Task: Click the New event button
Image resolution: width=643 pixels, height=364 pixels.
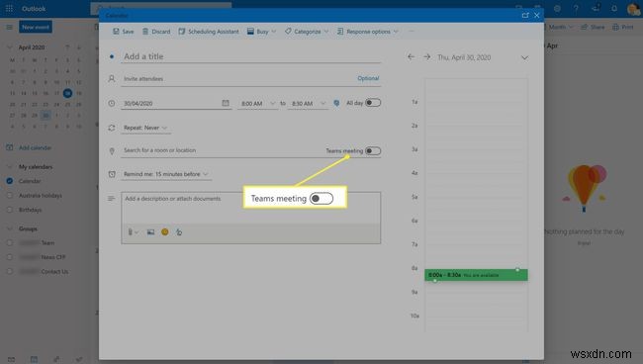Action: 36,27
